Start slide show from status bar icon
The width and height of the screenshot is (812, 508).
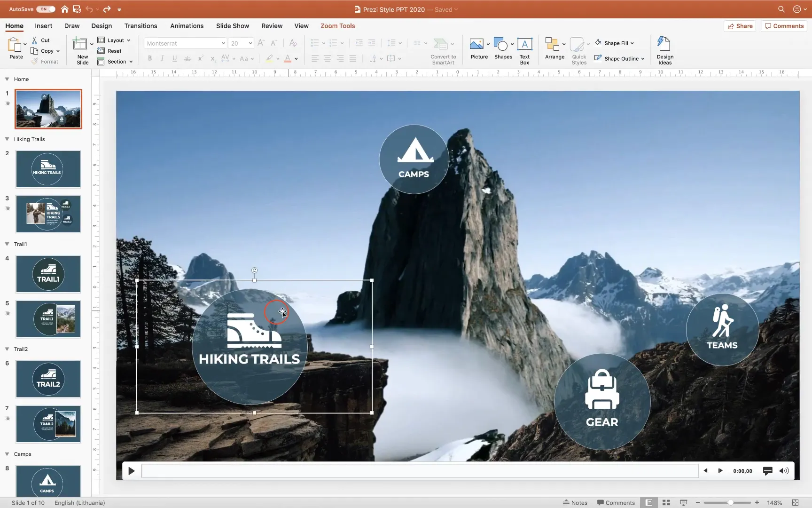[684, 502]
